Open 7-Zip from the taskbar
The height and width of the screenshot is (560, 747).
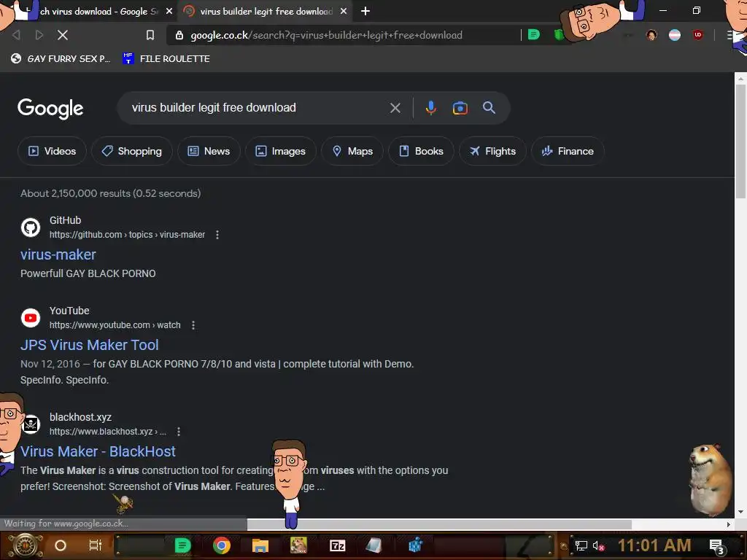pyautogui.click(x=337, y=545)
